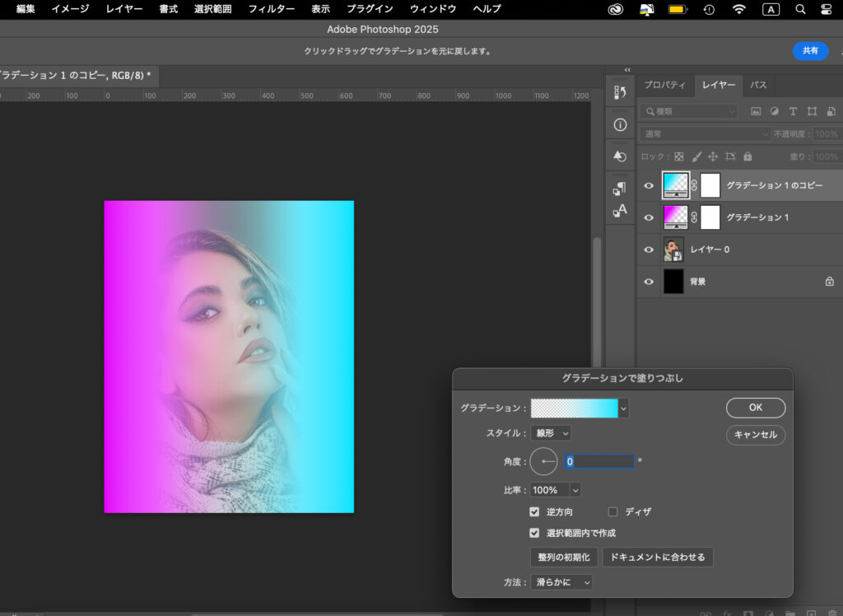The image size is (843, 616).
Task: Open the Info panel icon
Action: tap(620, 125)
